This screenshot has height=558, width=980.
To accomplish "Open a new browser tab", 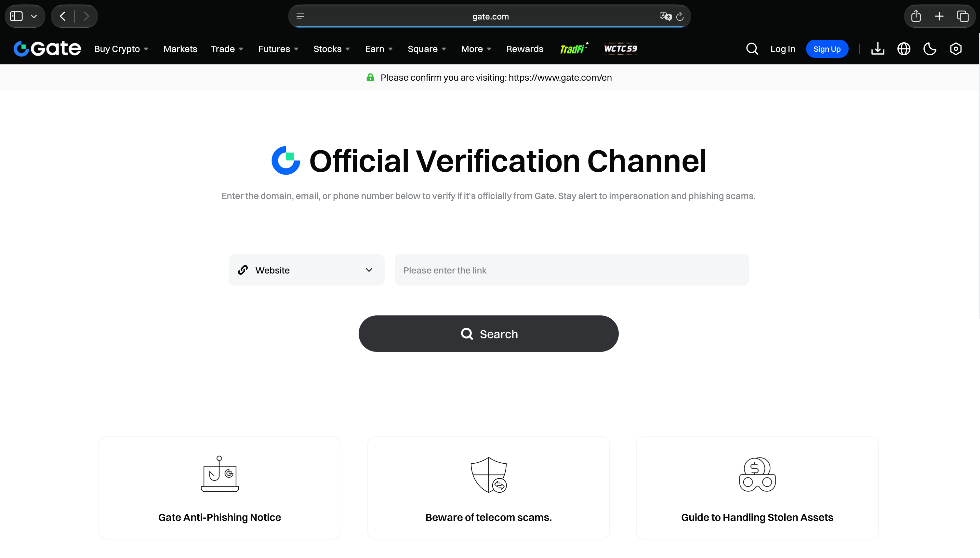I will tap(939, 16).
